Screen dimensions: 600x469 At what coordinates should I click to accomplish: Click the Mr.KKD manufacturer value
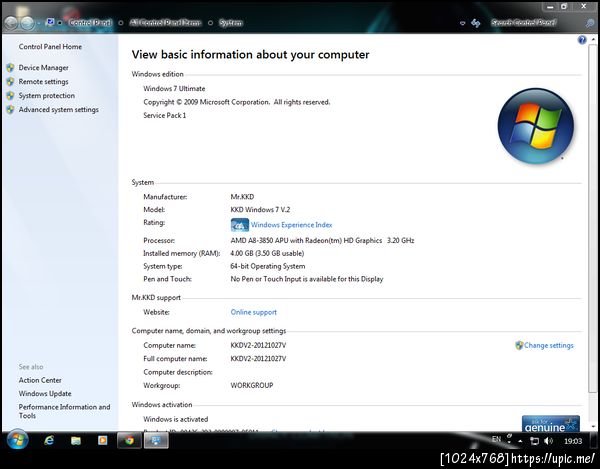[x=242, y=197]
